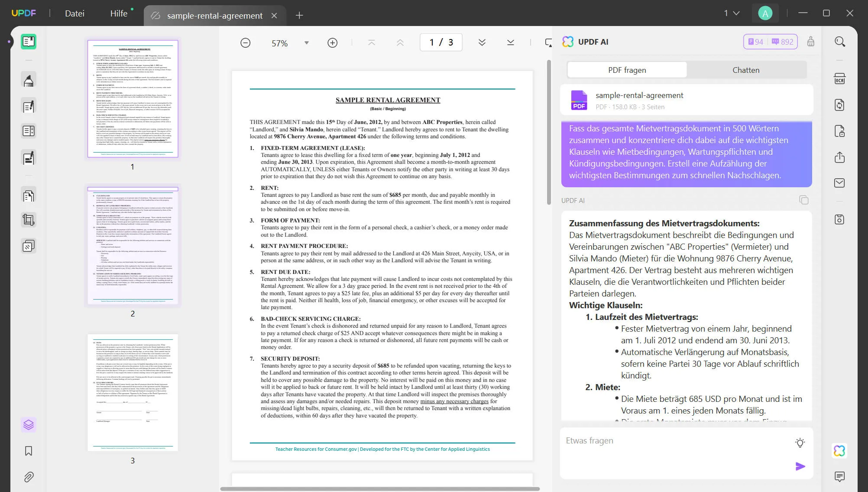The image size is (868, 492).
Task: Select the page 3 thumbnail
Action: pyautogui.click(x=133, y=392)
